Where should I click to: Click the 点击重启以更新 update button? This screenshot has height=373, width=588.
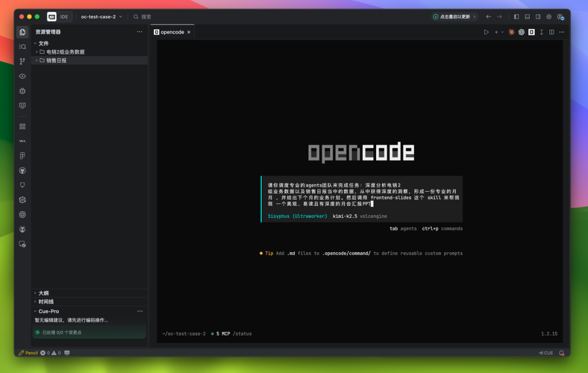pyautogui.click(x=454, y=17)
